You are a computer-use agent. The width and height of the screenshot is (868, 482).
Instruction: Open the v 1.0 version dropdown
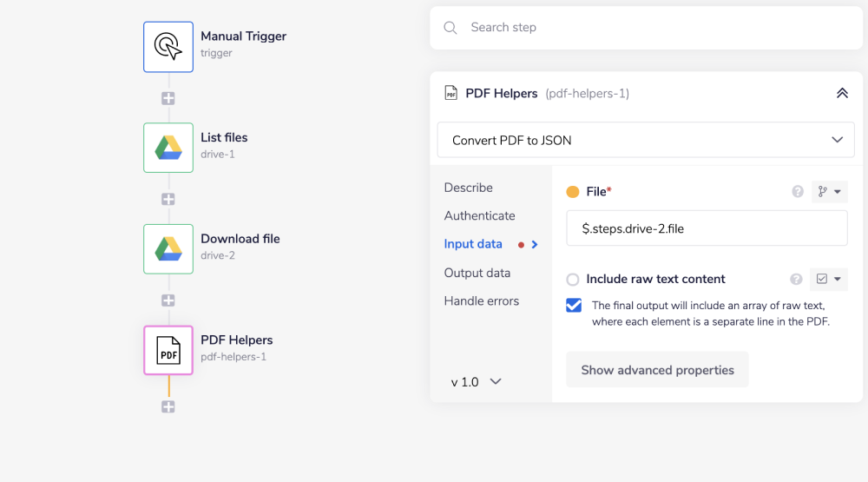pos(476,382)
